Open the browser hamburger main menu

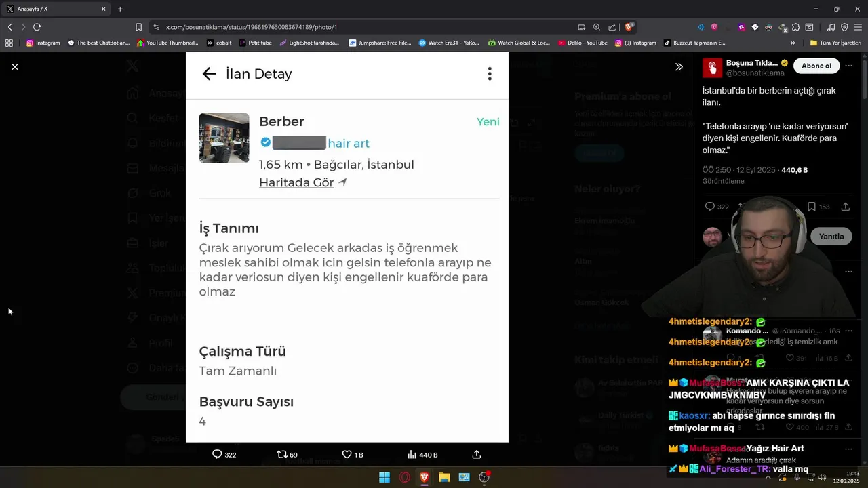[x=857, y=27]
